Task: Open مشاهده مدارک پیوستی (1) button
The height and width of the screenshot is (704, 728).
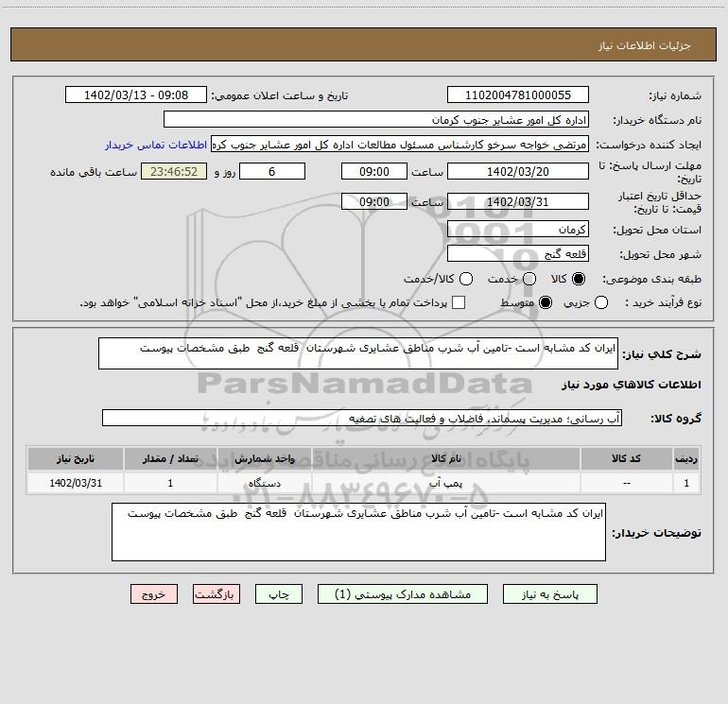Action: pos(403,594)
